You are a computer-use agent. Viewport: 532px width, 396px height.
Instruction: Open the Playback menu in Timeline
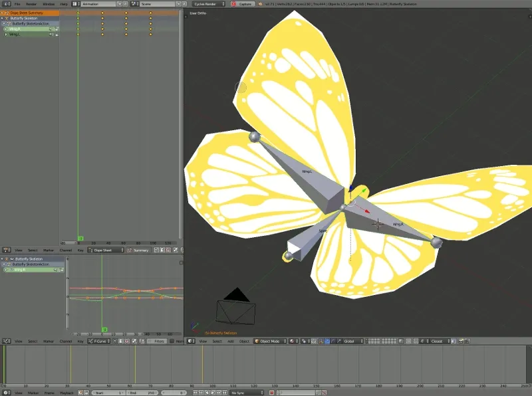click(66, 392)
